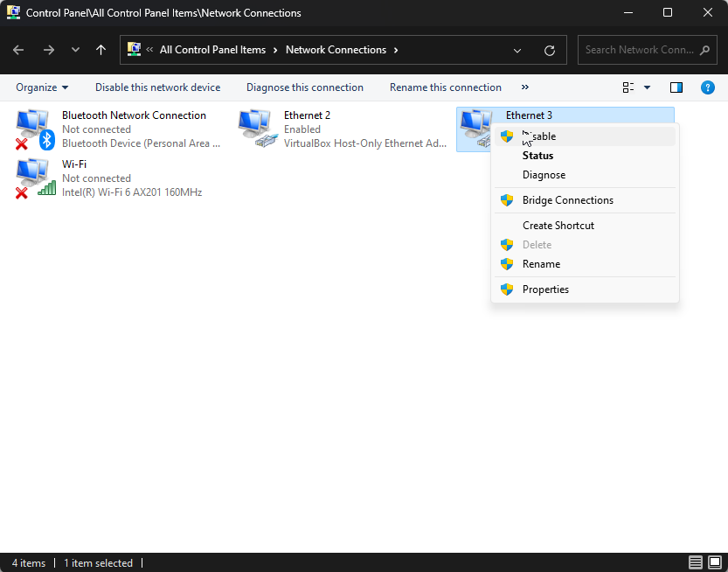728x572 pixels.
Task: Navigate back with the back arrow
Action: [x=19, y=51]
